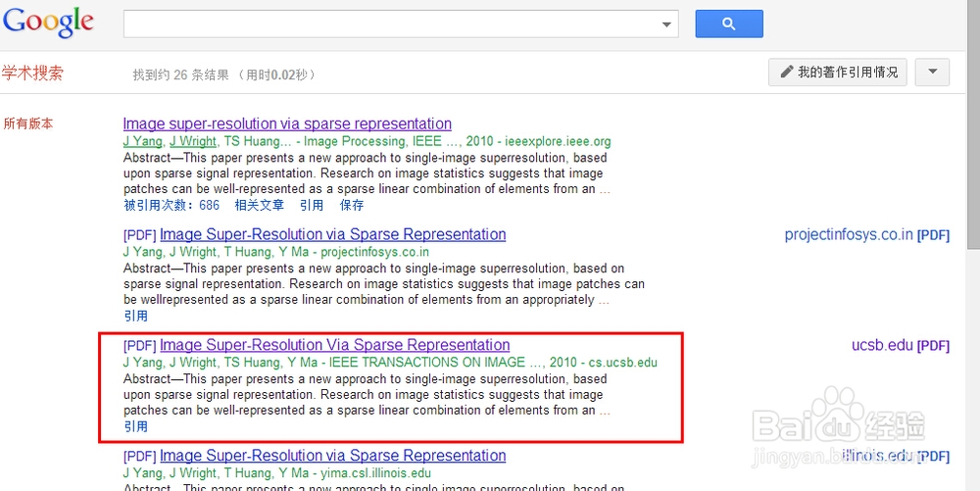Click 引用 link next to 相关文章
Image resolution: width=980 pixels, height=491 pixels.
pyautogui.click(x=312, y=206)
